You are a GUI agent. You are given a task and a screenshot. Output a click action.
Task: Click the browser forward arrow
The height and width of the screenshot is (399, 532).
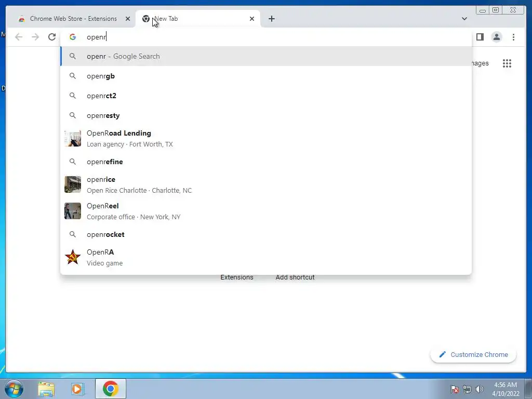[x=35, y=37]
